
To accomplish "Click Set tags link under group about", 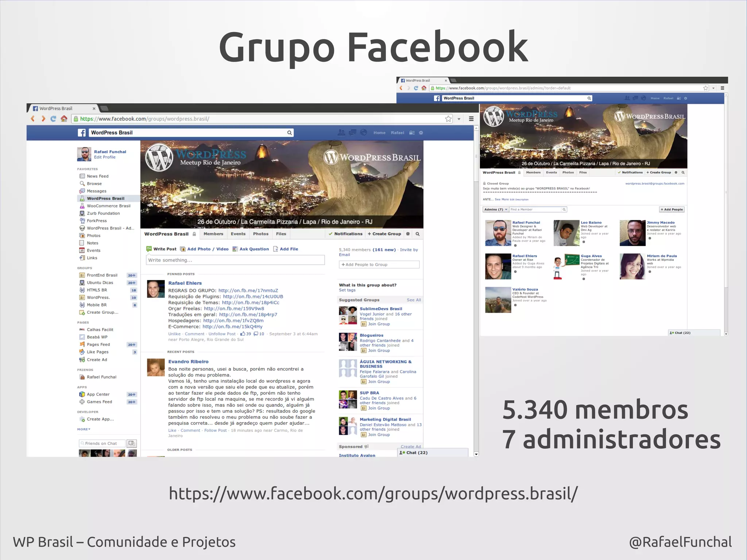I will [x=347, y=290].
